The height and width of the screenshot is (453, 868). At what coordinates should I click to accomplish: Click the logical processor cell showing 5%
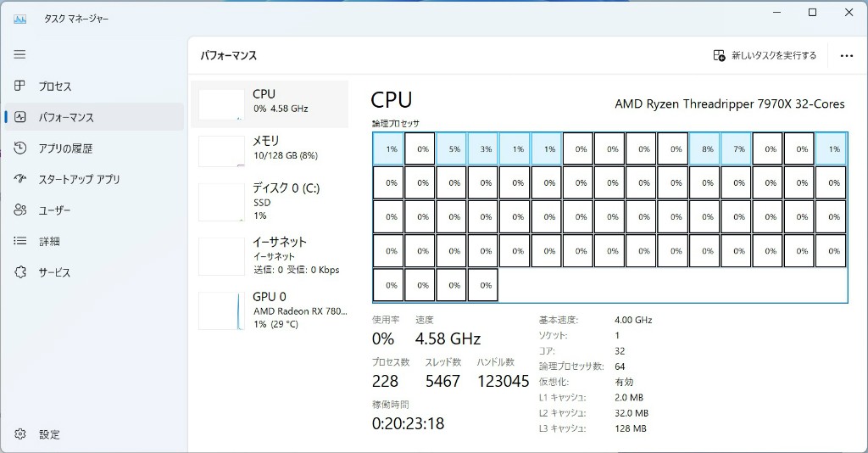pos(452,148)
